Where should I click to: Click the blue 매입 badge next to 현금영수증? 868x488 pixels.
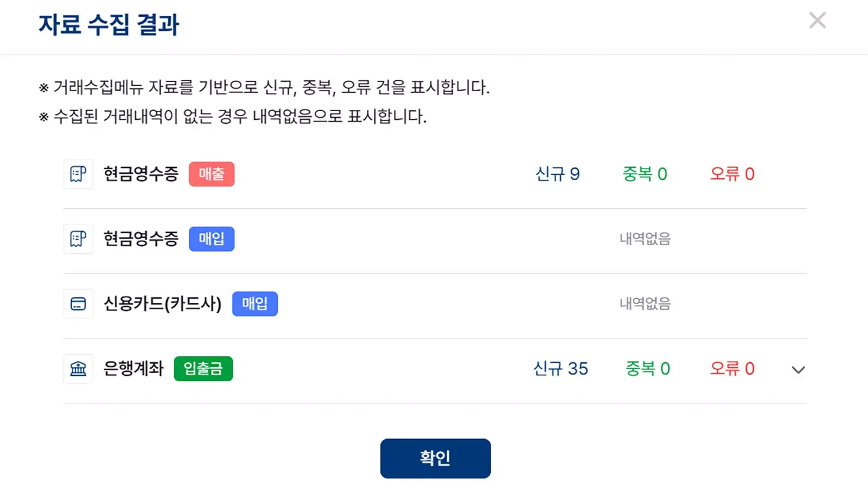pyautogui.click(x=212, y=239)
